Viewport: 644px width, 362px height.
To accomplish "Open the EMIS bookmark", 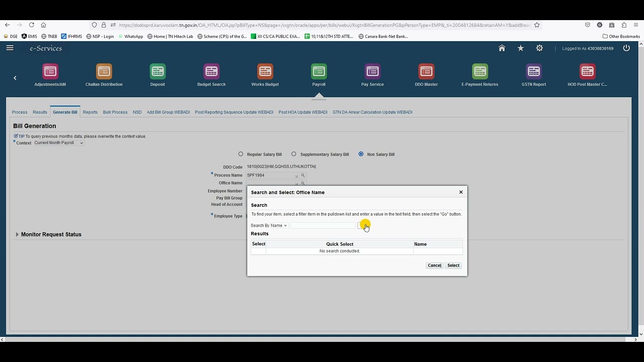I will tap(29, 36).
